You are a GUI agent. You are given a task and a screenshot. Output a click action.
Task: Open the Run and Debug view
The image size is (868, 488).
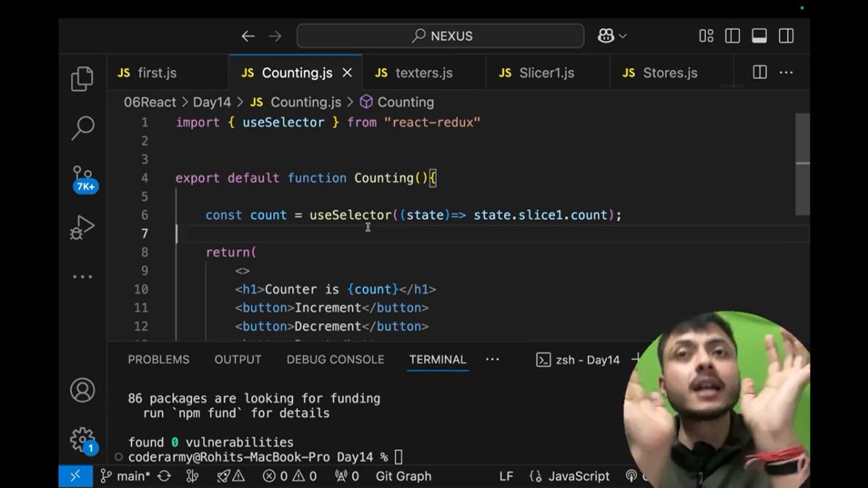click(82, 227)
